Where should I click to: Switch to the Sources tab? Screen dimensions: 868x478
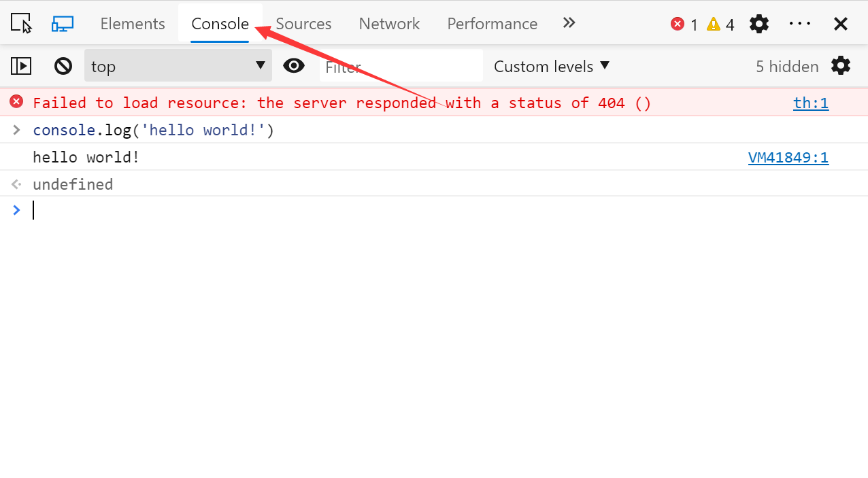(303, 24)
